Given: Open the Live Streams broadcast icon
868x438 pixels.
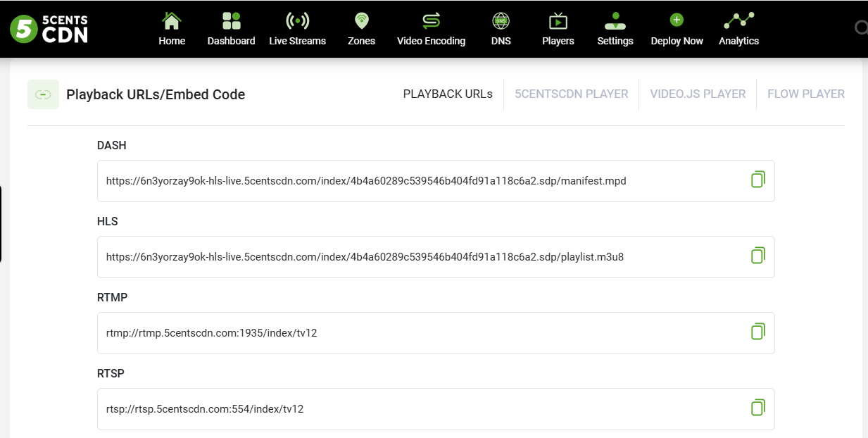Looking at the screenshot, I should pyautogui.click(x=297, y=20).
